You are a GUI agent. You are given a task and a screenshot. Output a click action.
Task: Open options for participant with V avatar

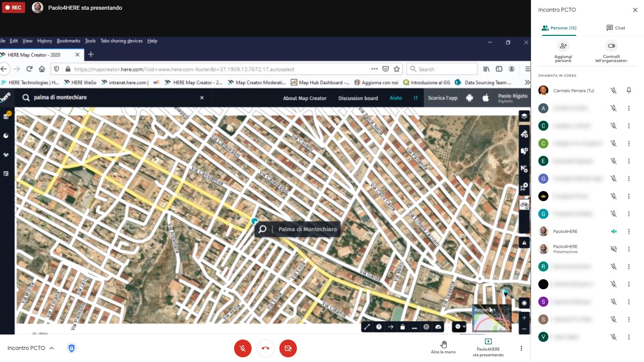(x=629, y=337)
